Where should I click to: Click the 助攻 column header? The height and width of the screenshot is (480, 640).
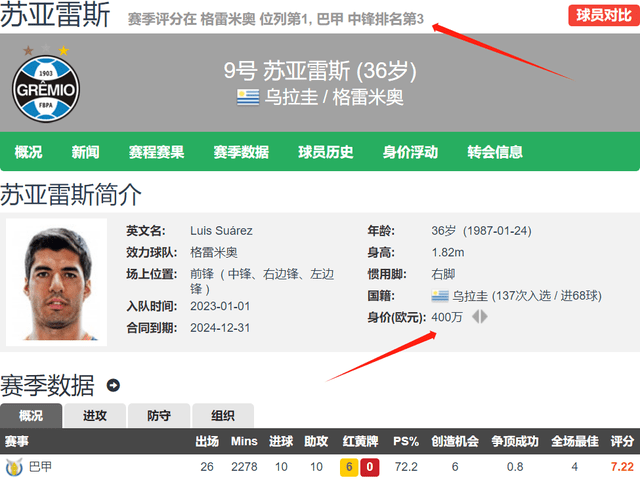pyautogui.click(x=316, y=441)
